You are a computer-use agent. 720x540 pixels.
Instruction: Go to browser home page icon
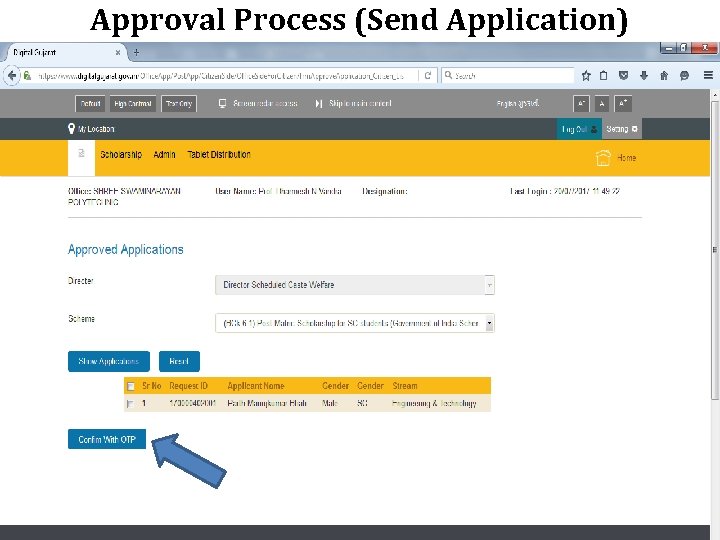pos(664,76)
